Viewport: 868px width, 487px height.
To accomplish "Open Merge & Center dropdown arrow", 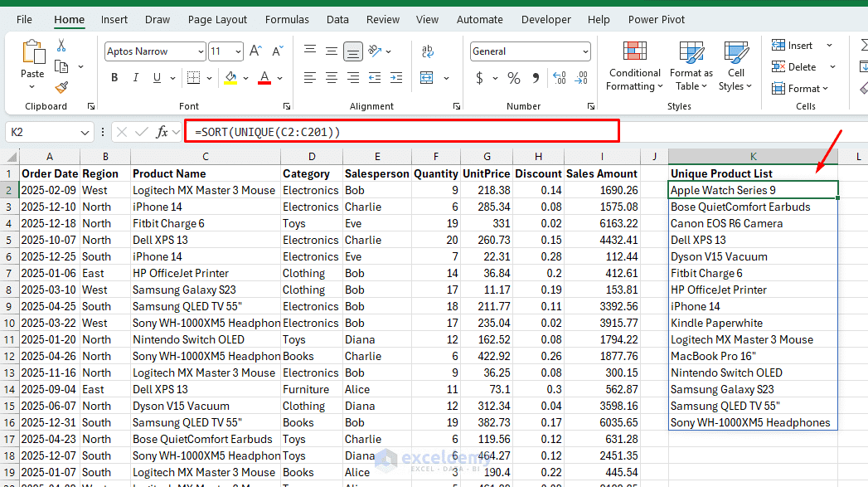I will (446, 78).
